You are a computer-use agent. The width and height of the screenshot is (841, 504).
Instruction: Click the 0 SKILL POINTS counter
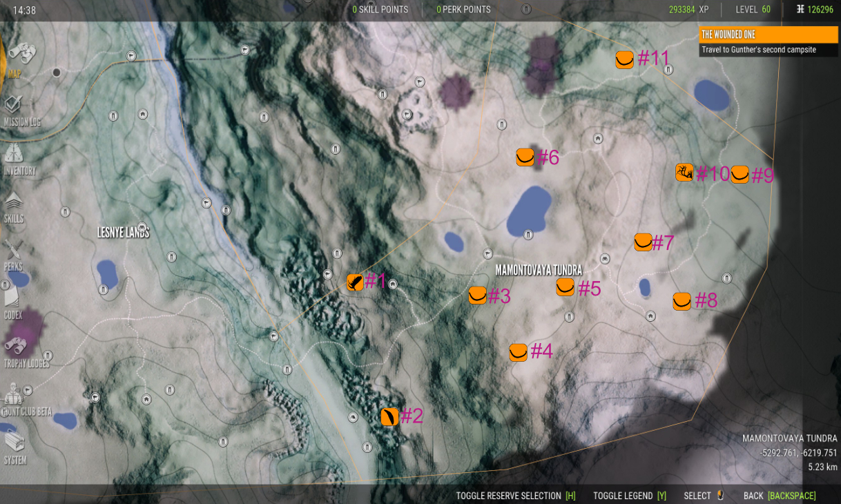tap(380, 10)
